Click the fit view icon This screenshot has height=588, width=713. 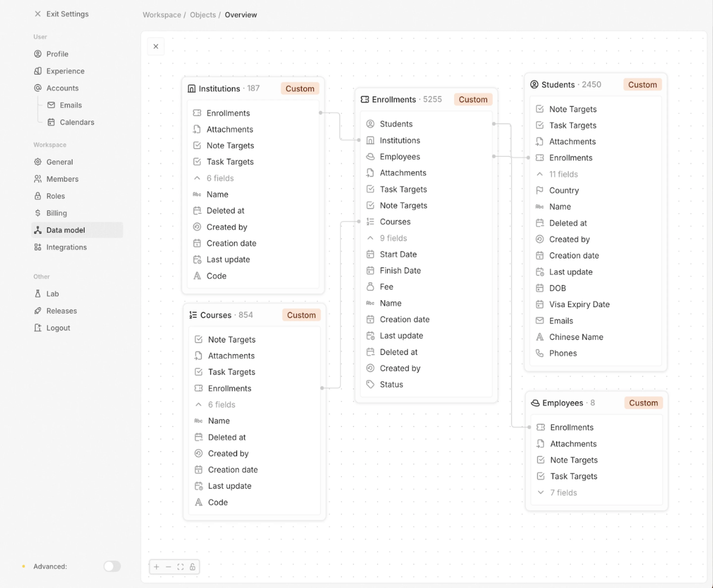tap(180, 567)
